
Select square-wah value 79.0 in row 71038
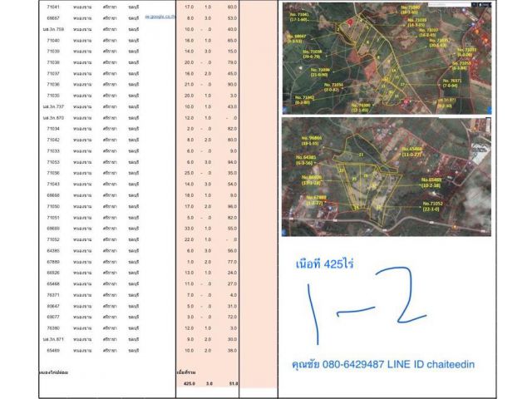pyautogui.click(x=233, y=62)
